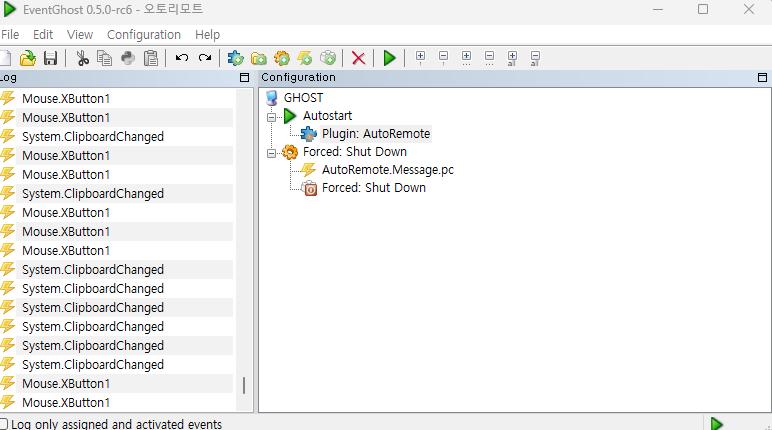Open the Configuration menu
The width and height of the screenshot is (772, 430).
pyautogui.click(x=144, y=34)
